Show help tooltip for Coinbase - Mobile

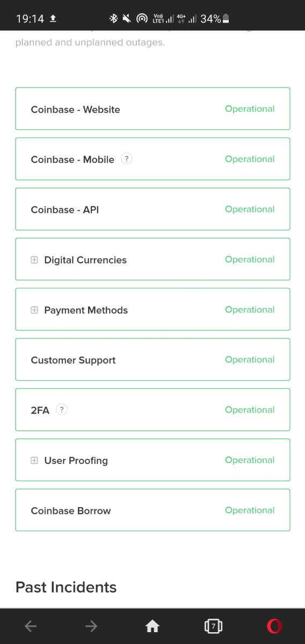tap(127, 158)
